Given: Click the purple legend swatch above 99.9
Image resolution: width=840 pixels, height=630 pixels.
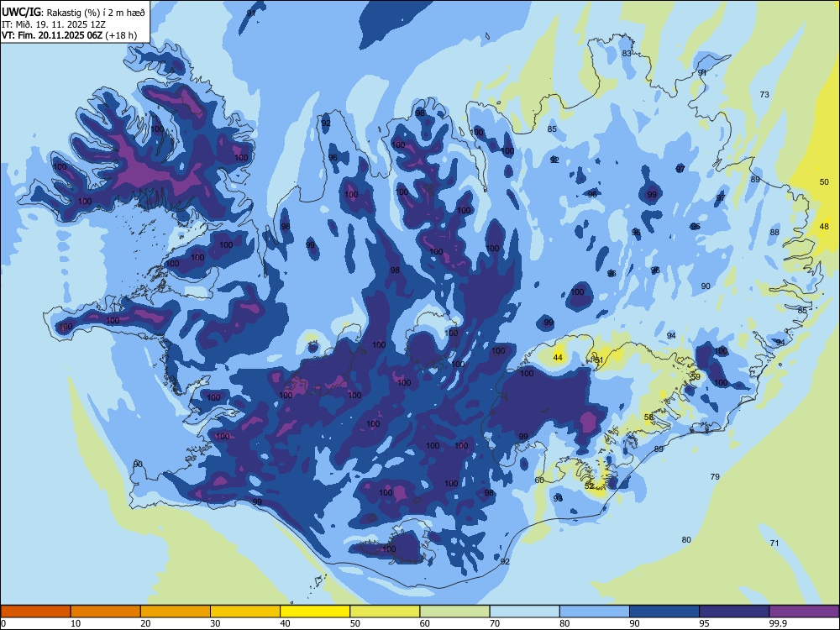Looking at the screenshot, I should pos(804,612).
